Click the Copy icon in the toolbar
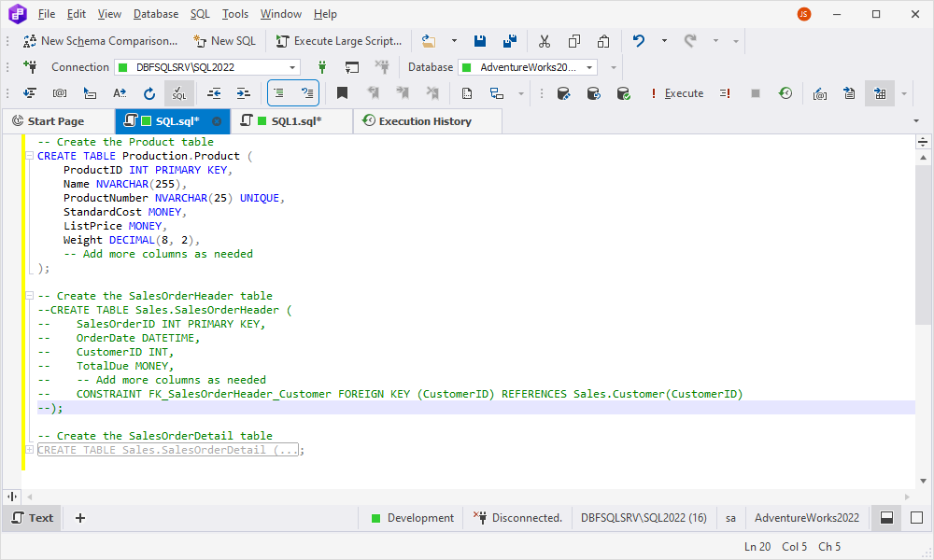Screen dimensions: 934x560 click(x=574, y=41)
